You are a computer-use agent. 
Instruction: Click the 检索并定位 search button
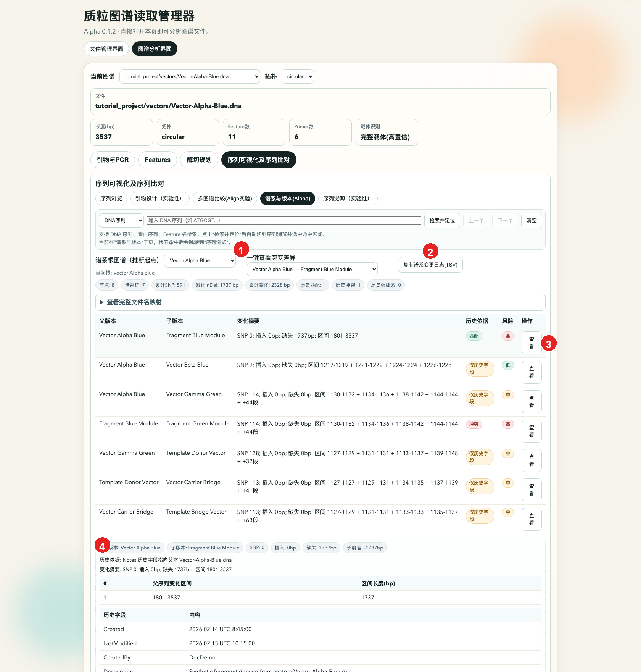pos(442,220)
